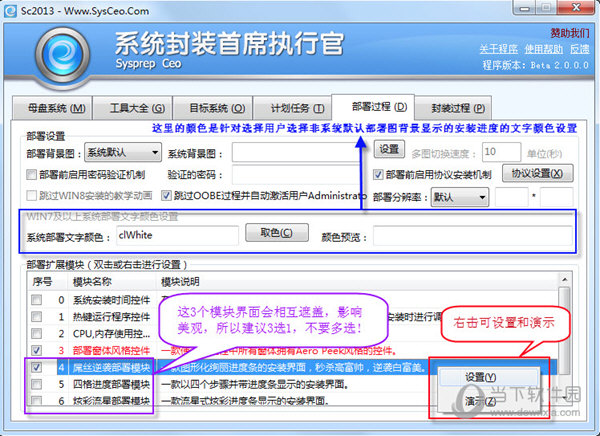Click the 反馈 link
This screenshot has width=600, height=436.
pos(579,49)
